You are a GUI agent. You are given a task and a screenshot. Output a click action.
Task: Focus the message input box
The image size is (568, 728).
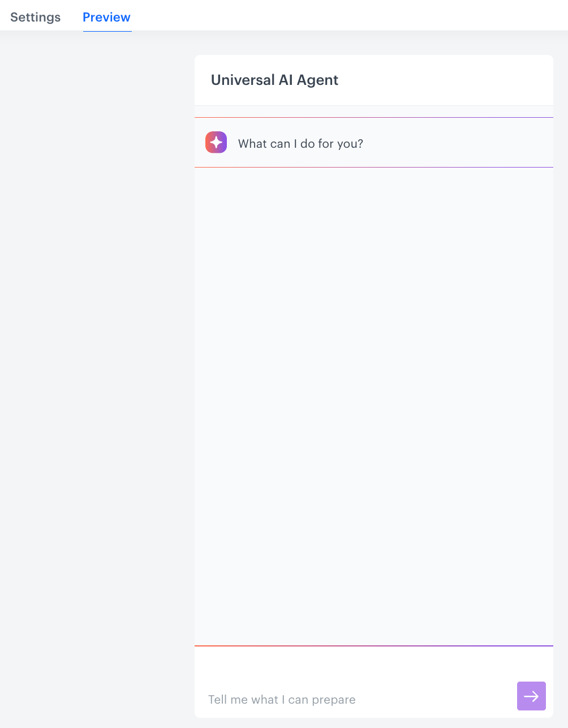pyautogui.click(x=339, y=699)
